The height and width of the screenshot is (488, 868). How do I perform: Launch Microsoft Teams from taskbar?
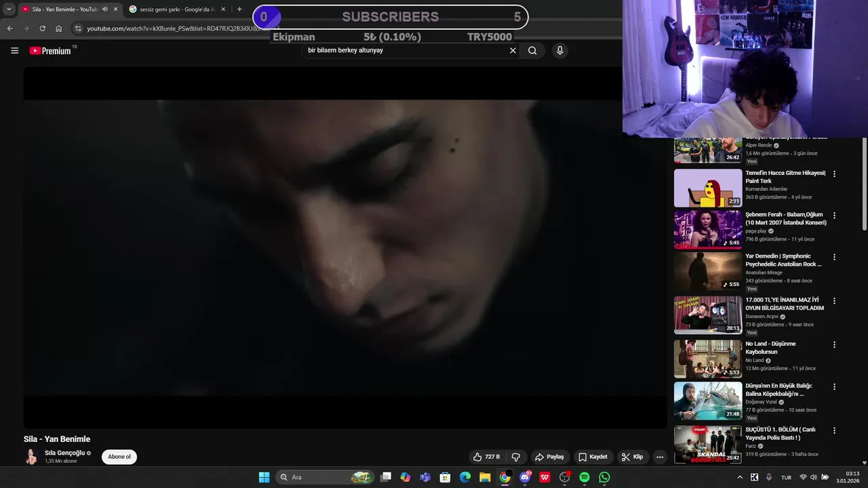point(425,477)
